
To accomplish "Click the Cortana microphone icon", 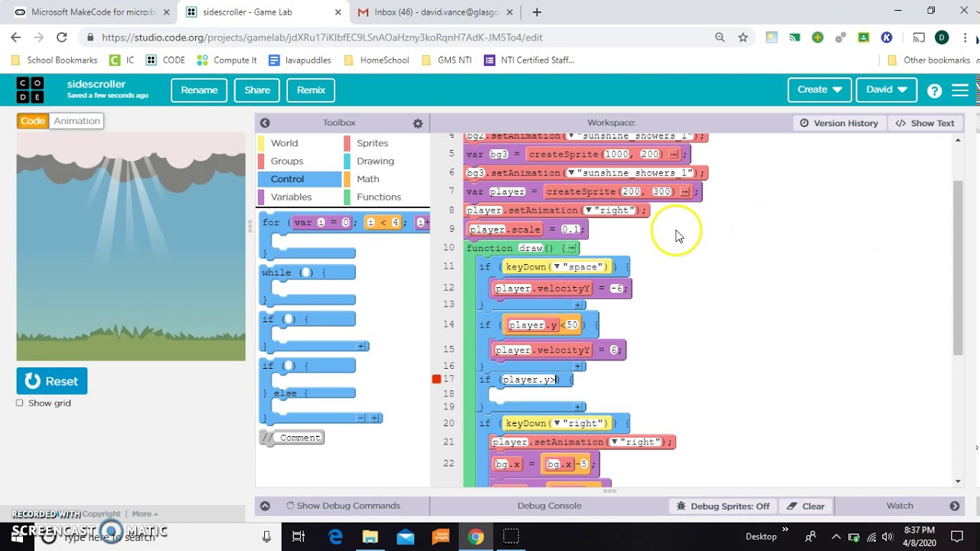I will point(266,536).
